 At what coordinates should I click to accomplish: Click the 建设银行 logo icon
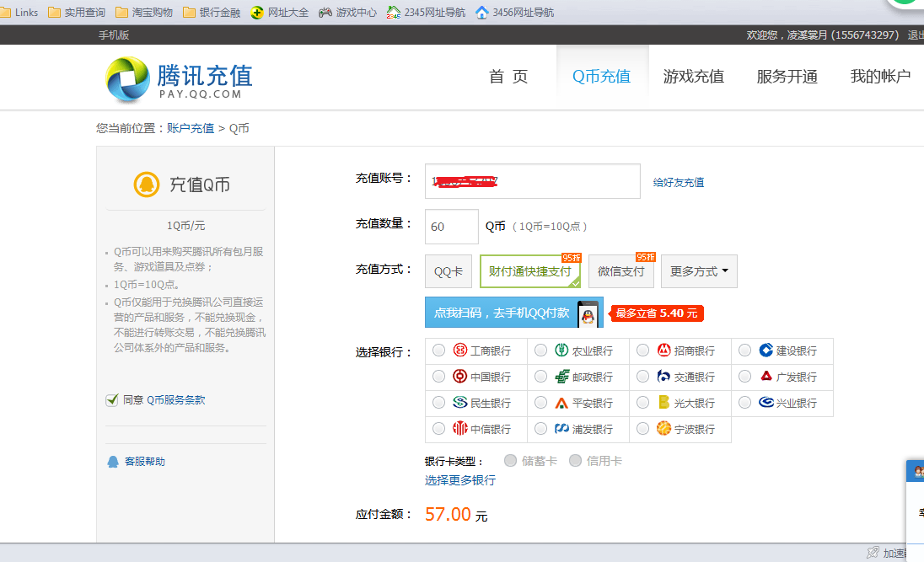click(766, 350)
